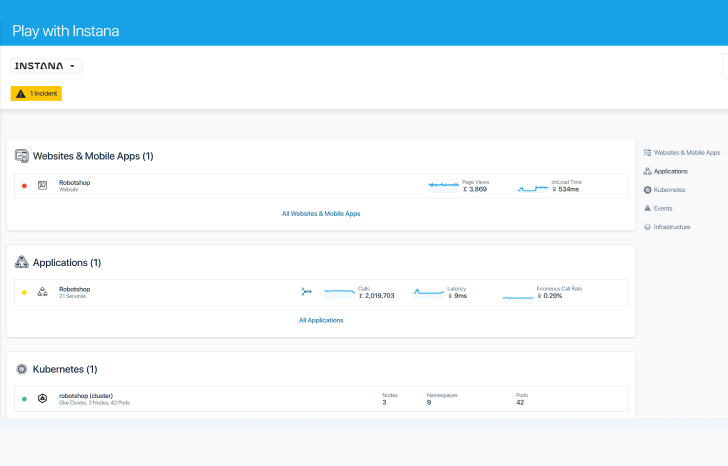Open the Robotshop 21 Services application
The width and height of the screenshot is (728, 466).
click(321, 292)
